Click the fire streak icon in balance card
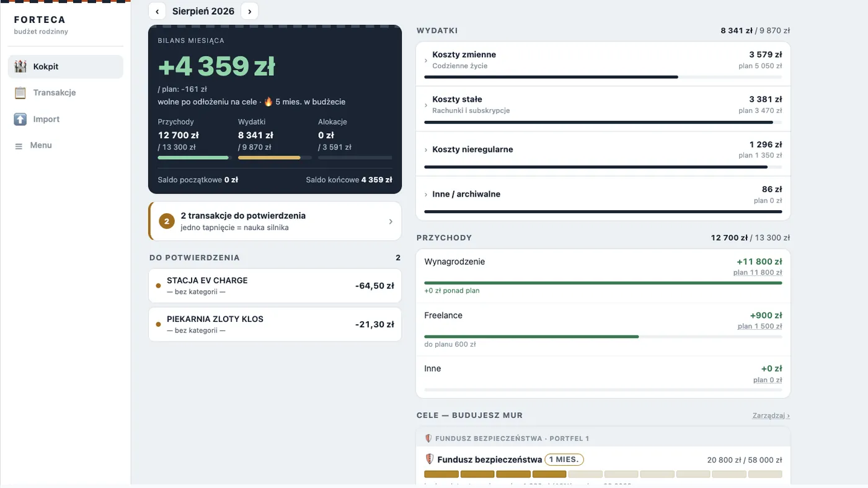This screenshot has width=868, height=488. [x=268, y=102]
